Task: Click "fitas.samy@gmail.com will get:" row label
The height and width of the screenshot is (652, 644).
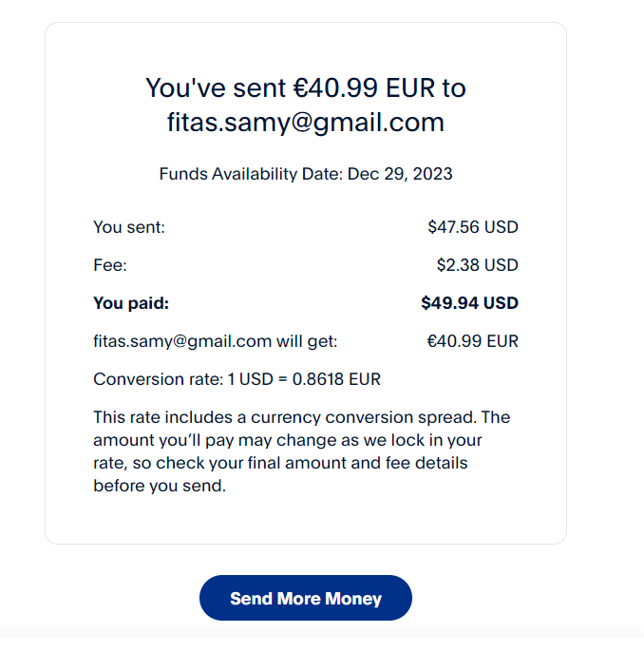Action: (215, 341)
